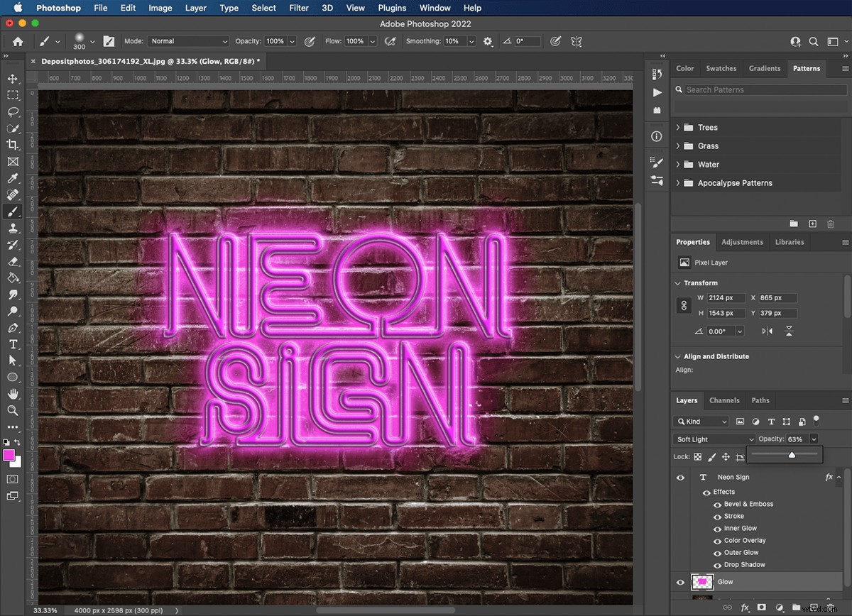
Task: Hide the Bevel & Emboss effect
Action: coord(718,504)
